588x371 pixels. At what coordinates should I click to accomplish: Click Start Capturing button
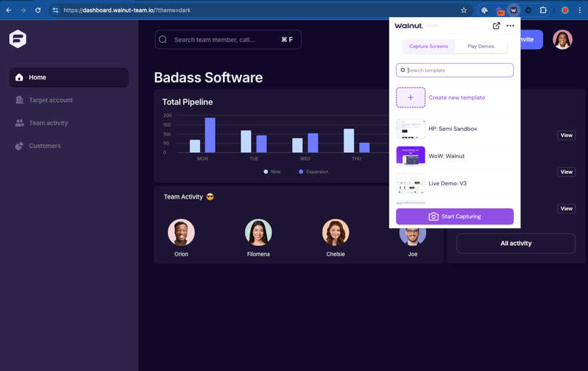point(454,216)
